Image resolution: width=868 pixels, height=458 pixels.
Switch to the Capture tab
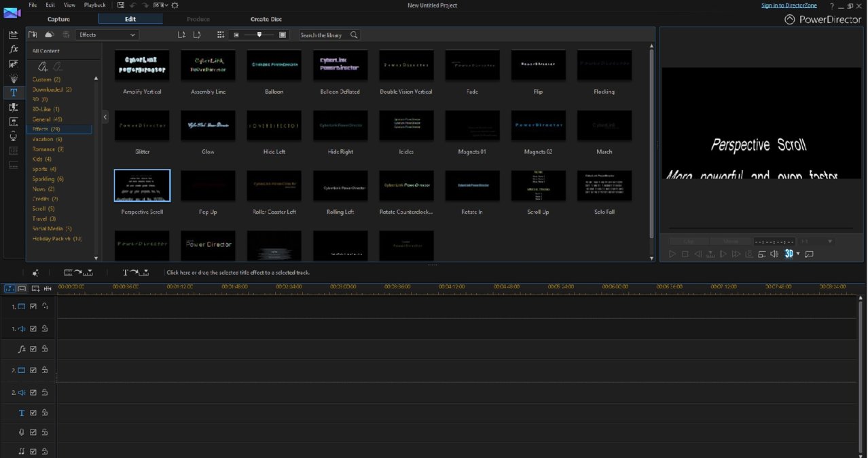tap(58, 19)
